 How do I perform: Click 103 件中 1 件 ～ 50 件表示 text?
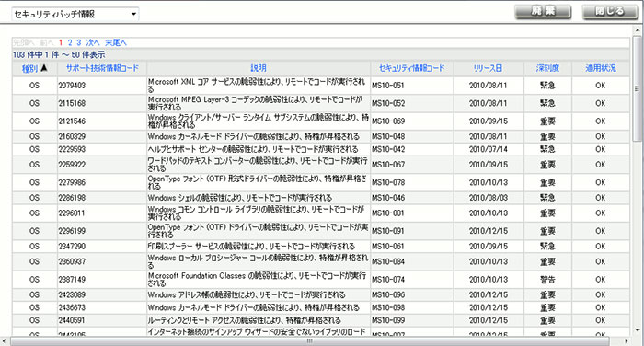pyautogui.click(x=59, y=54)
